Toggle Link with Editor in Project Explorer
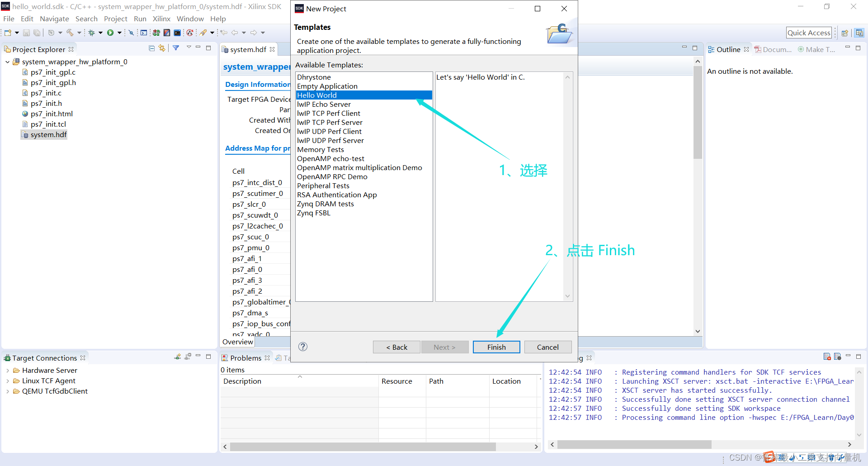Image resolution: width=868 pixels, height=466 pixels. [x=162, y=48]
